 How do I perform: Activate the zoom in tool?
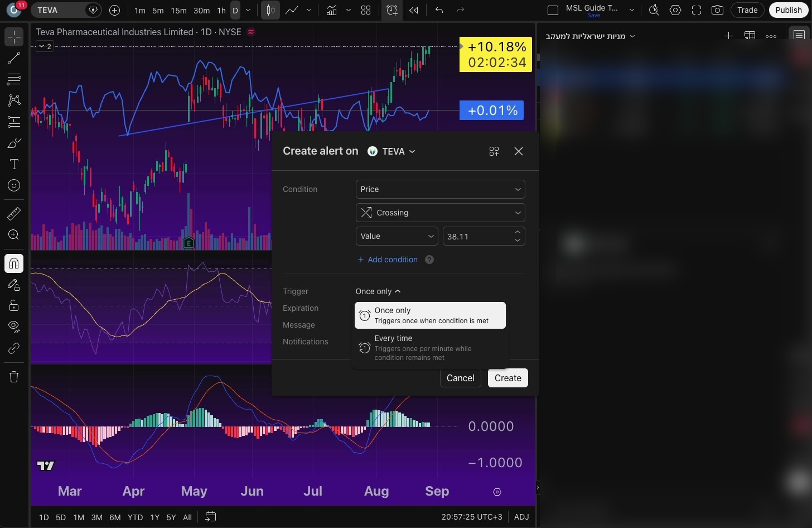pos(14,235)
